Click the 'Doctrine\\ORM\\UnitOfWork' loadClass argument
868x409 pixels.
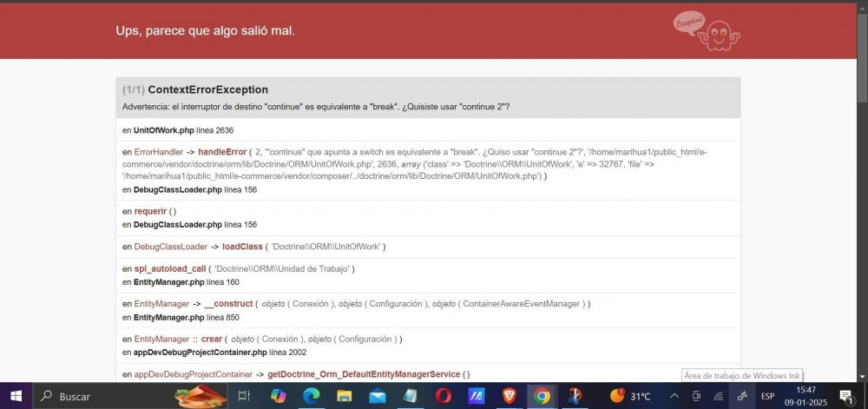click(325, 247)
